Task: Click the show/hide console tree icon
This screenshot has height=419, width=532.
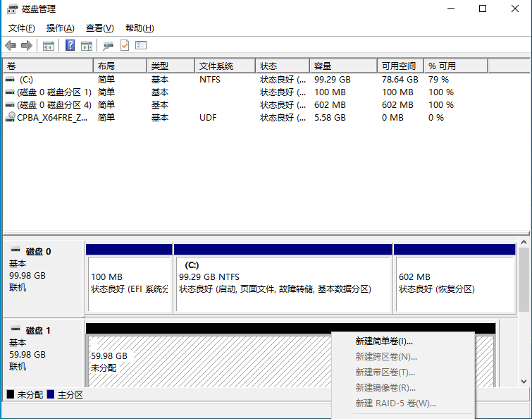Action: 49,46
